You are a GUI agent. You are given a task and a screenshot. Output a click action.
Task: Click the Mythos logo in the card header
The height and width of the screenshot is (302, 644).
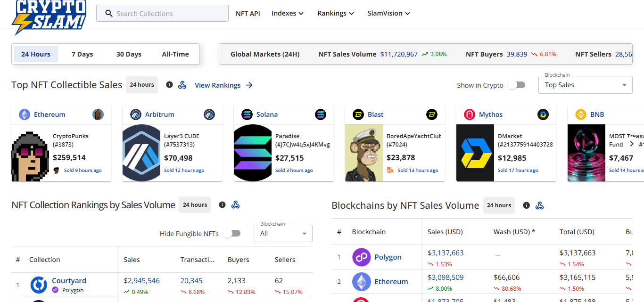tap(470, 114)
